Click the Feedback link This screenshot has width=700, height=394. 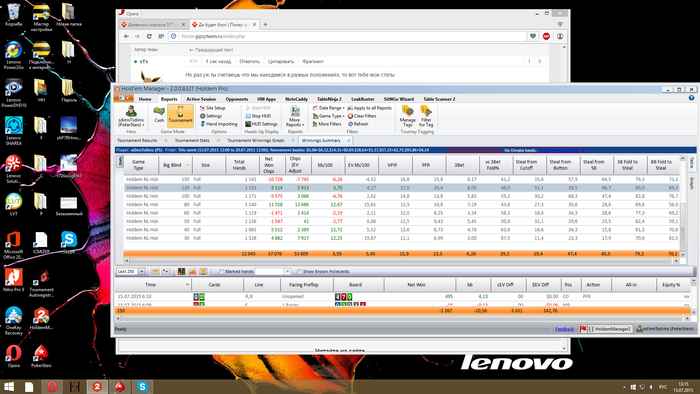tap(564, 329)
